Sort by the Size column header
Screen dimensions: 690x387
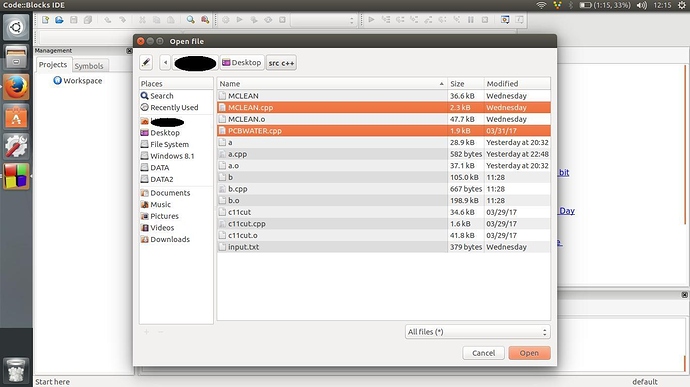[x=466, y=84]
